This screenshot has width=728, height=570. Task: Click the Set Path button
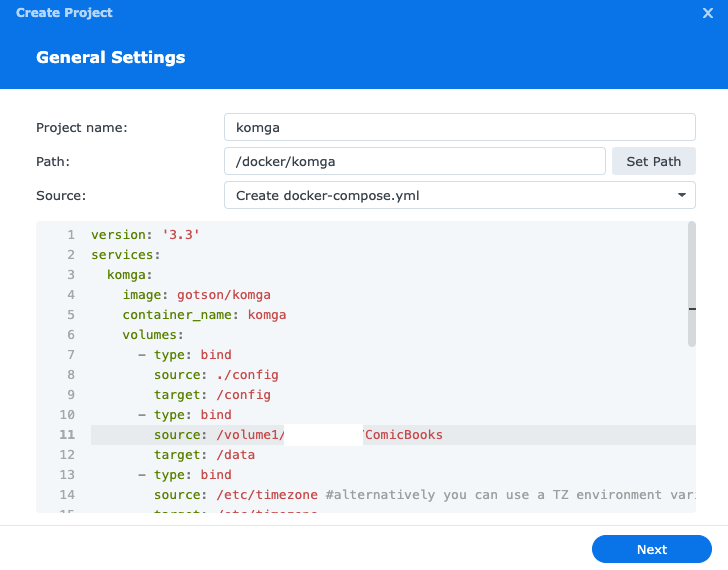click(x=653, y=161)
